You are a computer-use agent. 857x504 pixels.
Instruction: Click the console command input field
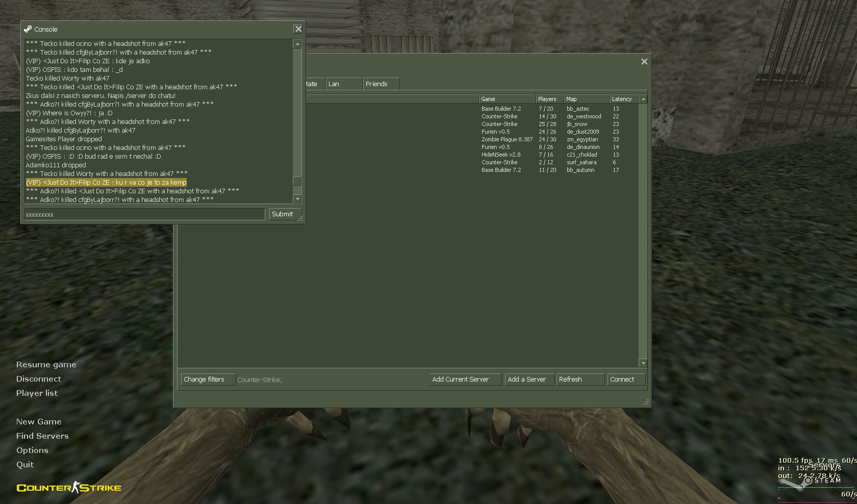(144, 214)
